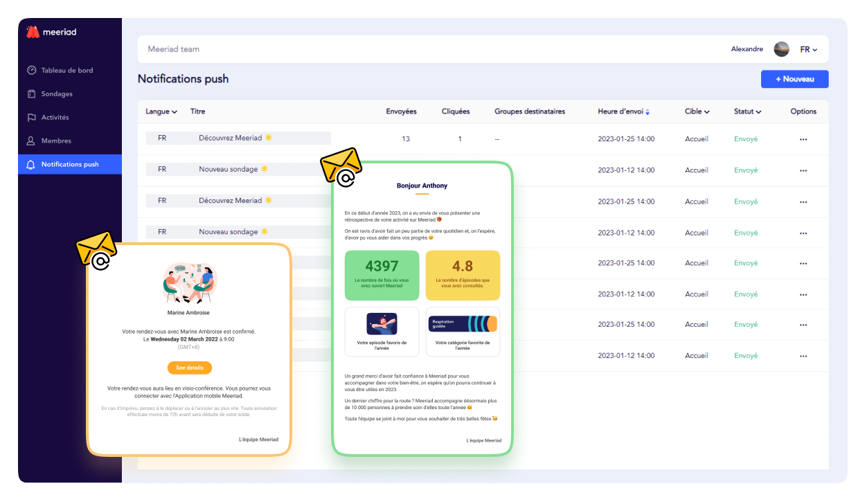Open the Activités flag icon
Screen dimensions: 867x504
(31, 117)
